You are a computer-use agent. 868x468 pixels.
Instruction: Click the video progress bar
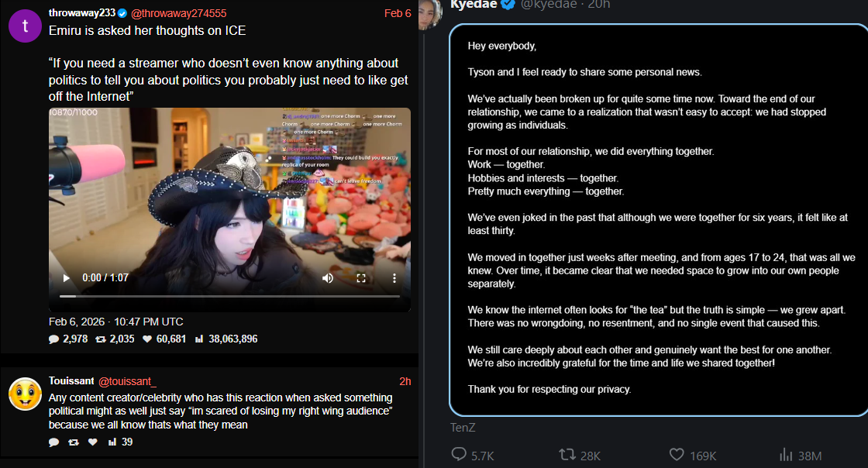click(229, 297)
